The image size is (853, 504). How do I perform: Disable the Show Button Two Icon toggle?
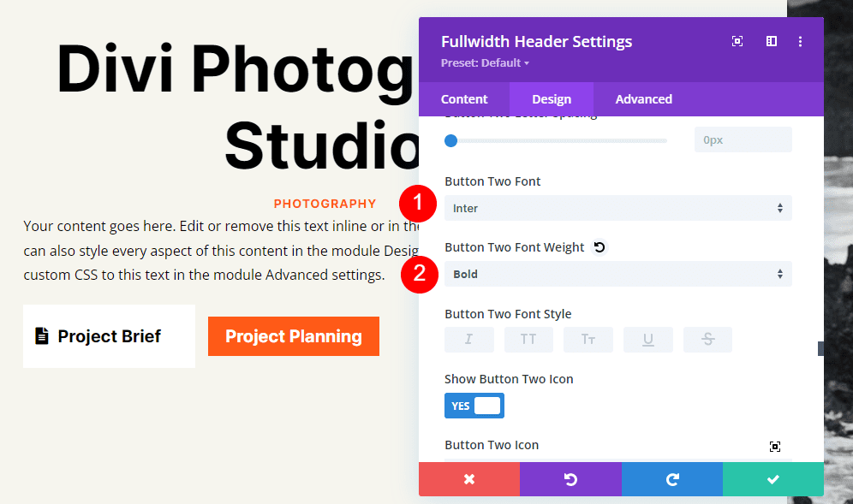pyautogui.click(x=474, y=405)
